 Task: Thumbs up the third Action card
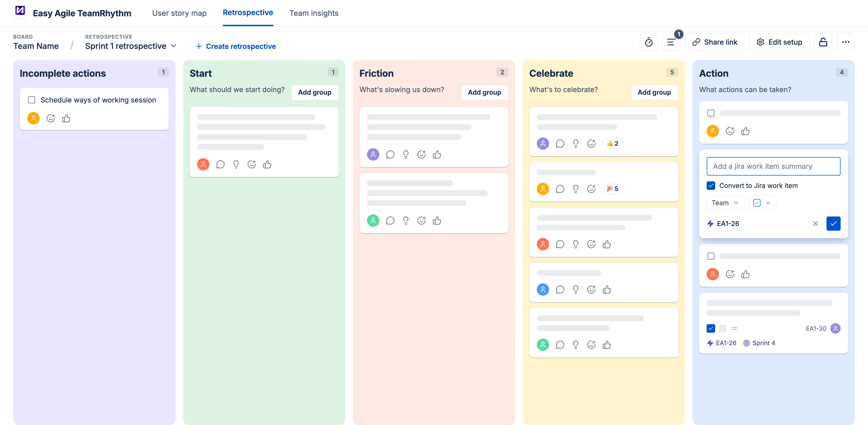click(x=745, y=274)
